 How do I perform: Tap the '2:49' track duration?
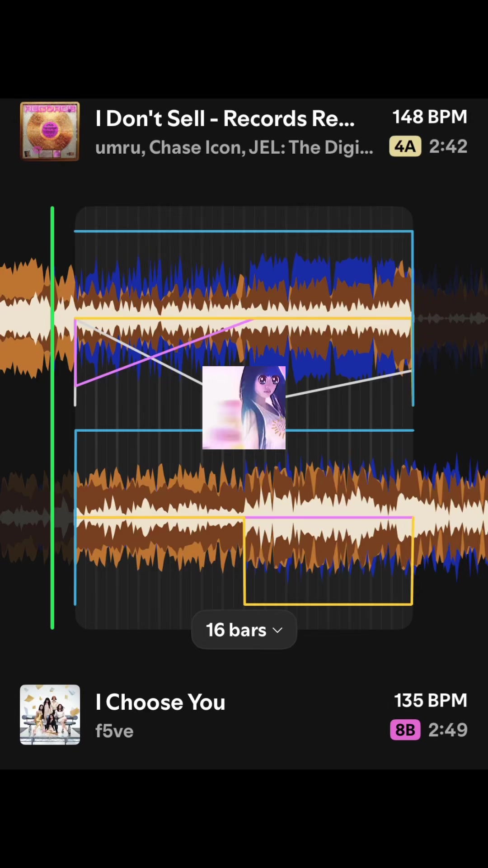click(448, 730)
